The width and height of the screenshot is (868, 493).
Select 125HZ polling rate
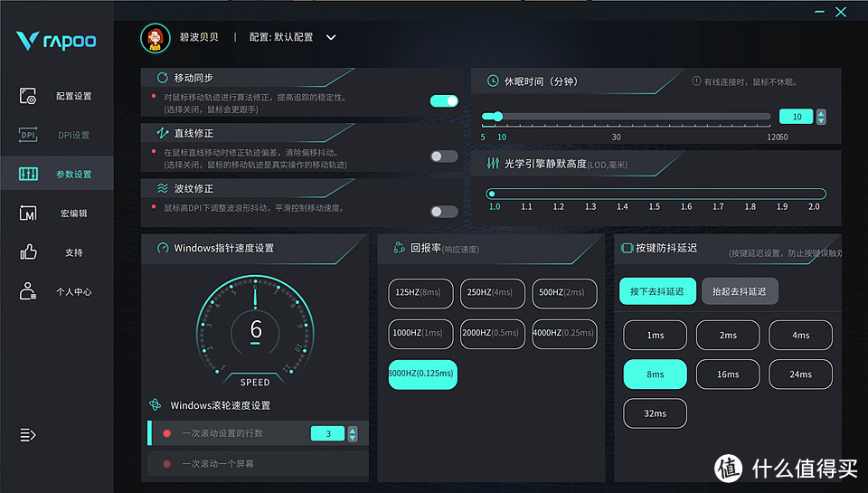pyautogui.click(x=420, y=293)
